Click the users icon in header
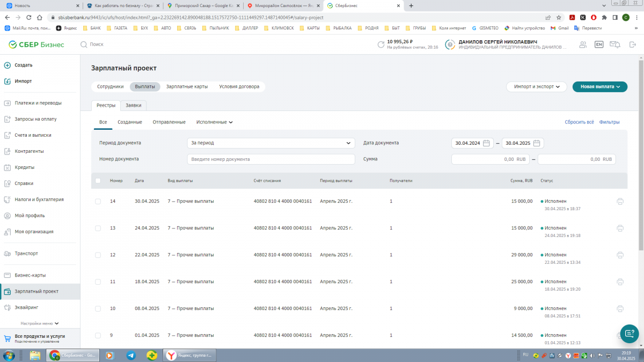This screenshot has width=644, height=362. [583, 45]
